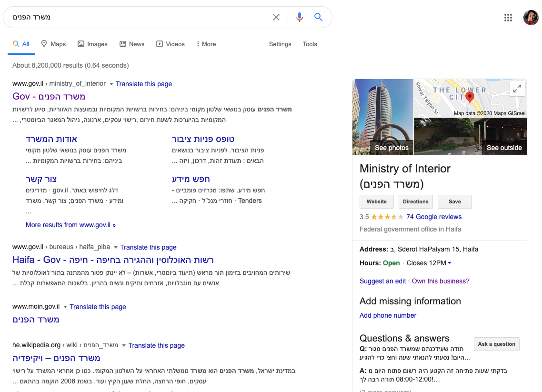The width and height of the screenshot is (542, 392).
Task: Get Directions to Ministry of Interior
Action: pos(415,202)
